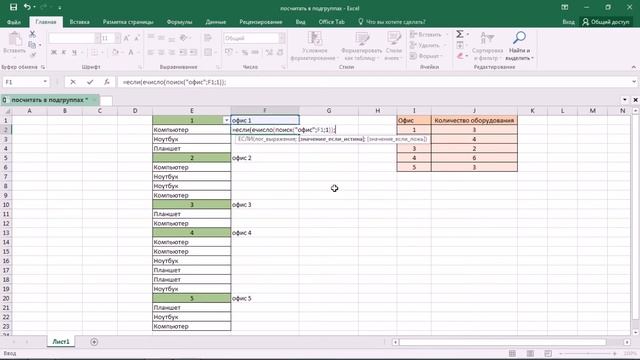Click the Format Painter brush icon
Viewport: 640px width, 360px height.
(32, 55)
